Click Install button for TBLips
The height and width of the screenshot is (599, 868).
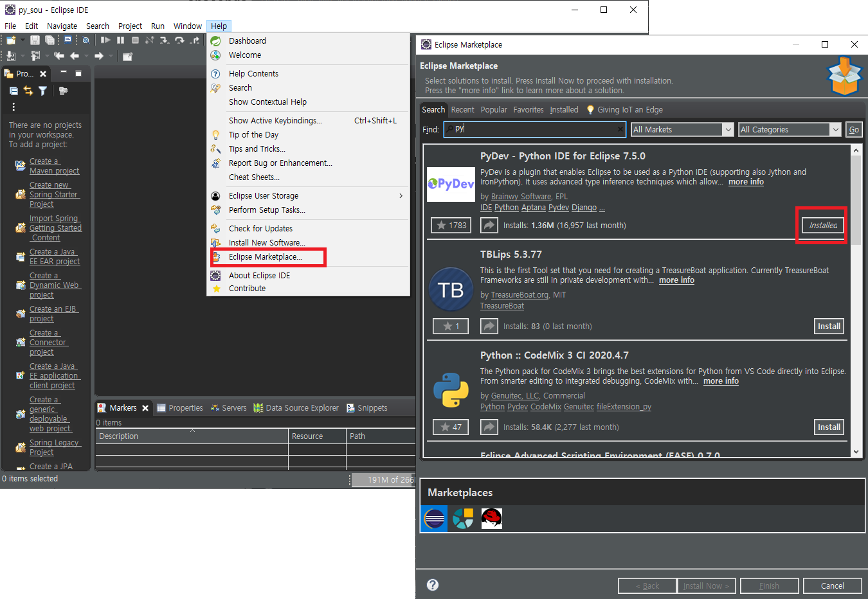click(x=829, y=326)
